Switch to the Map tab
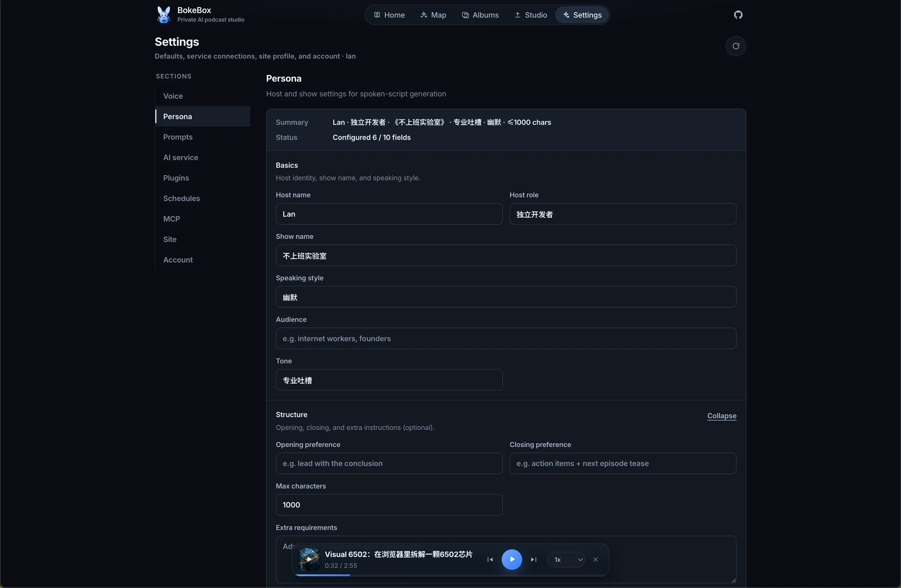Viewport: 901px width, 588px height. 433,15
